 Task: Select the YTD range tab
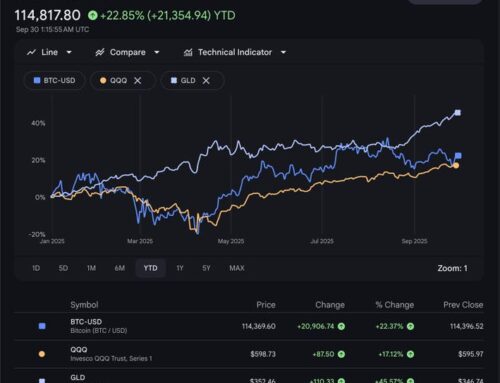[151, 268]
